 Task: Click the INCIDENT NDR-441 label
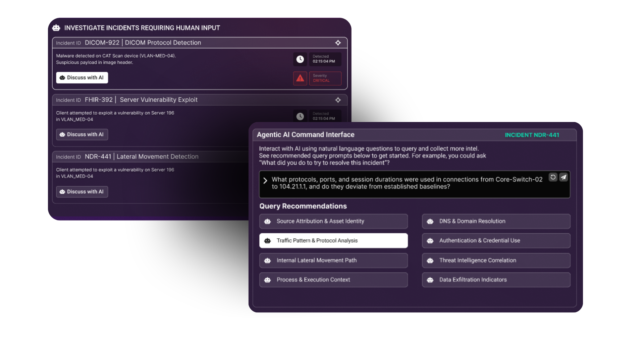(532, 135)
